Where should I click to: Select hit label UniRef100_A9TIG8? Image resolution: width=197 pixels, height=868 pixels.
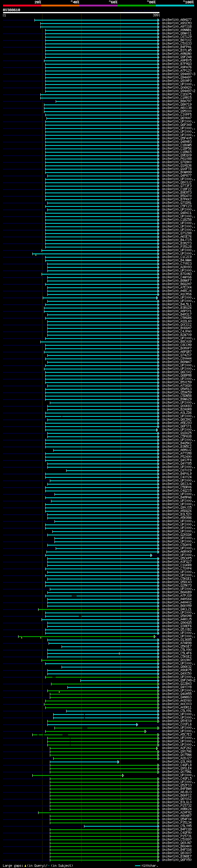coord(176,26)
